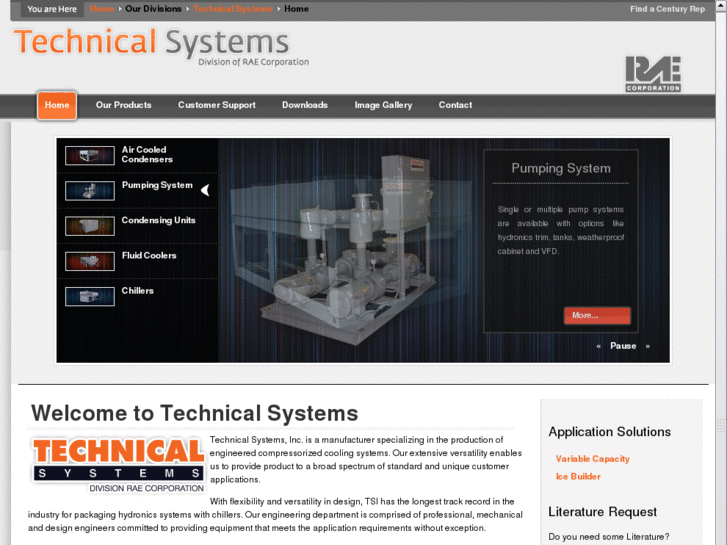The width and height of the screenshot is (727, 545).
Task: Click the Application Solutions heading
Action: [x=610, y=432]
